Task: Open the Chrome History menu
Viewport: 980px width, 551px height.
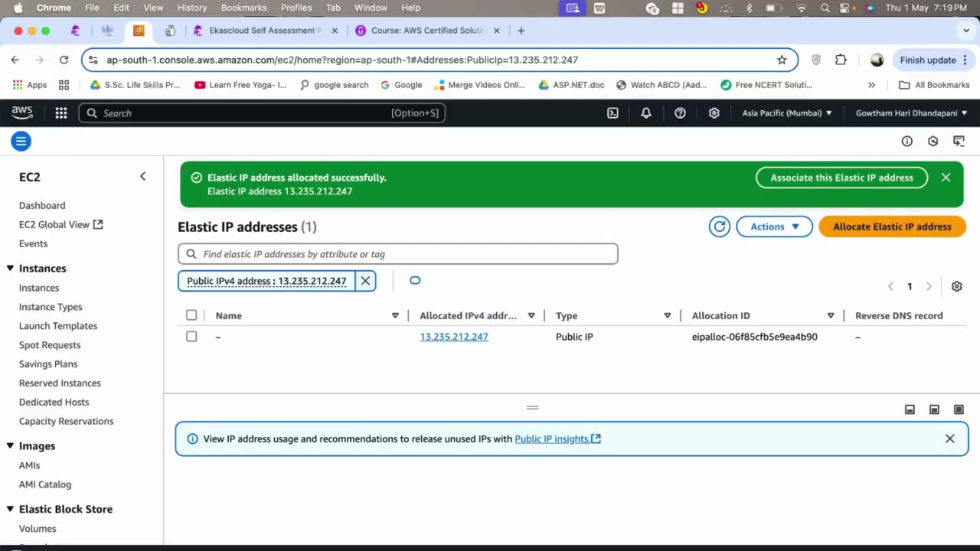Action: [x=191, y=8]
